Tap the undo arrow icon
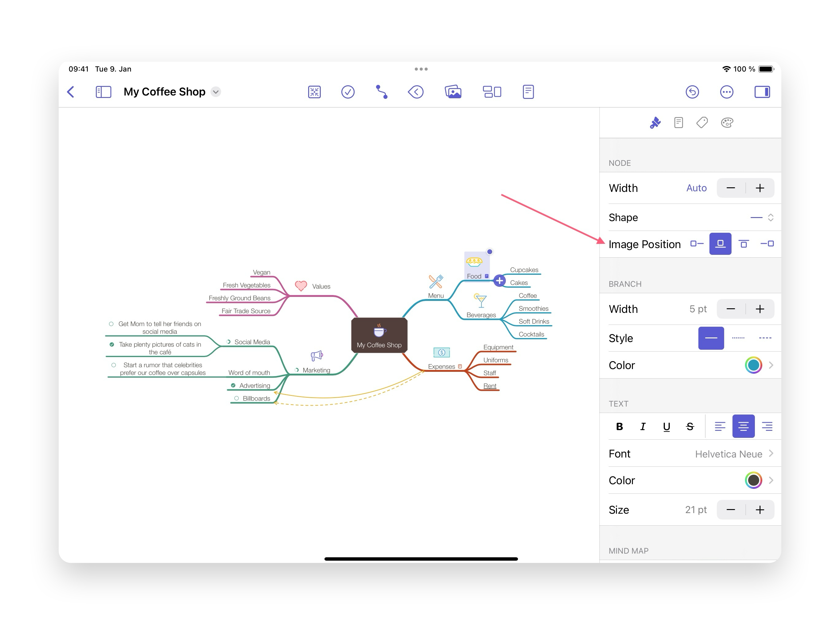This screenshot has height=623, width=840. [x=693, y=92]
